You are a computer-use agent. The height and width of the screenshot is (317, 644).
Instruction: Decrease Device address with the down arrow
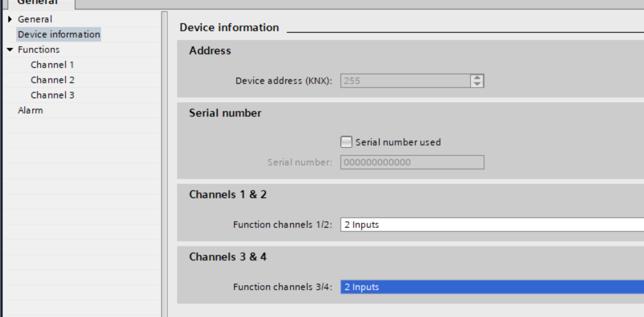point(477,84)
